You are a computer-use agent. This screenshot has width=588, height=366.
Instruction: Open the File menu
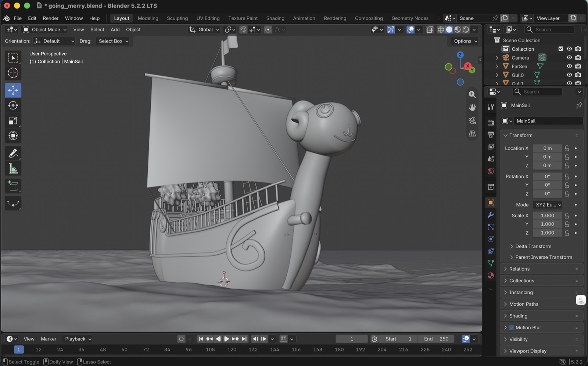coord(18,18)
